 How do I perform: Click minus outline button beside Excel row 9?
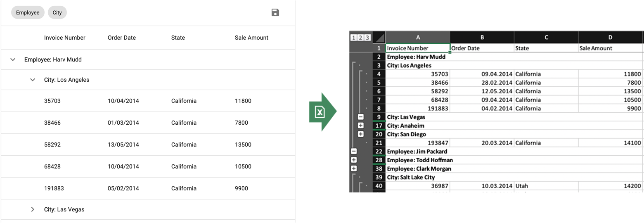click(360, 117)
